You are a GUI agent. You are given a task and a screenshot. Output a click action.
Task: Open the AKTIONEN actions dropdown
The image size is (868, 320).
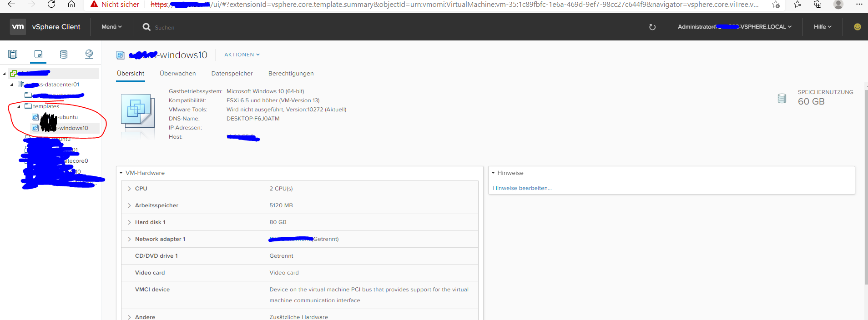point(242,55)
